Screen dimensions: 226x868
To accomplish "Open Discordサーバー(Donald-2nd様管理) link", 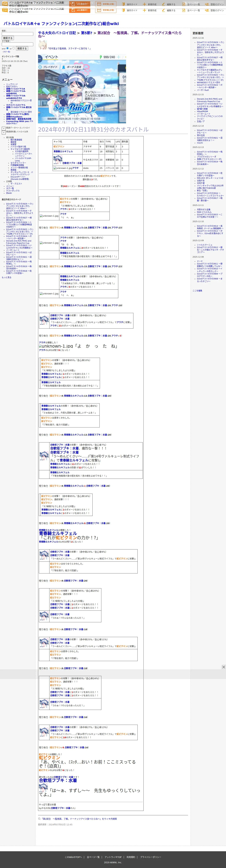I will [x=20, y=178].
